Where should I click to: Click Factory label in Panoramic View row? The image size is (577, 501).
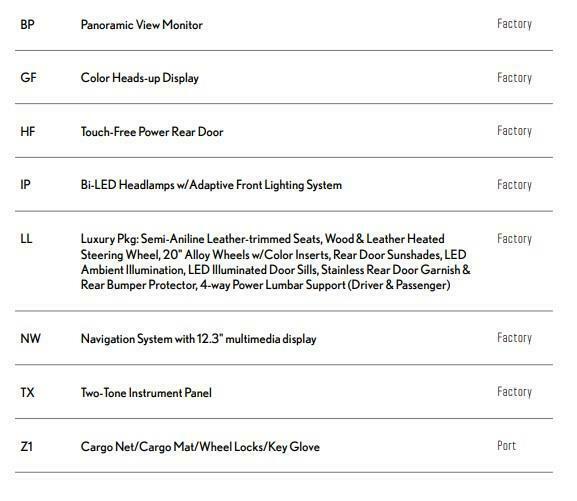(x=514, y=24)
